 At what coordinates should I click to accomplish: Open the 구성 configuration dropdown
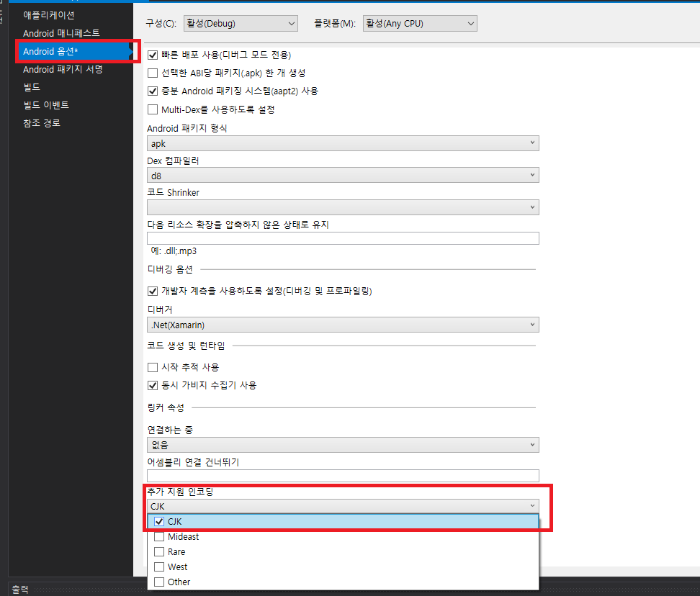point(241,23)
